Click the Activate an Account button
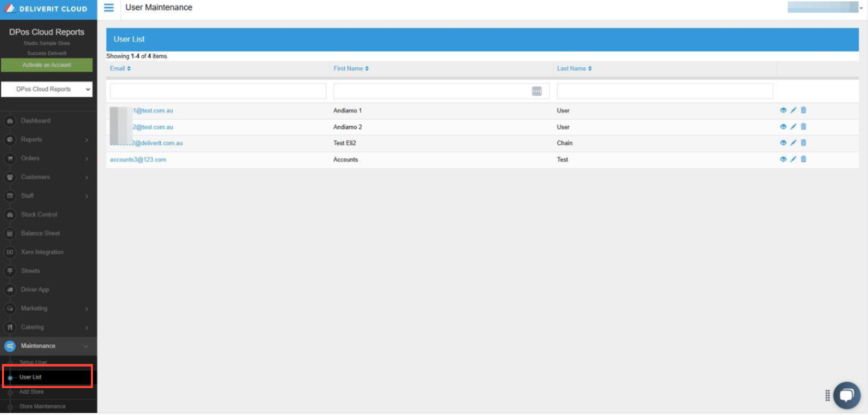 click(47, 64)
